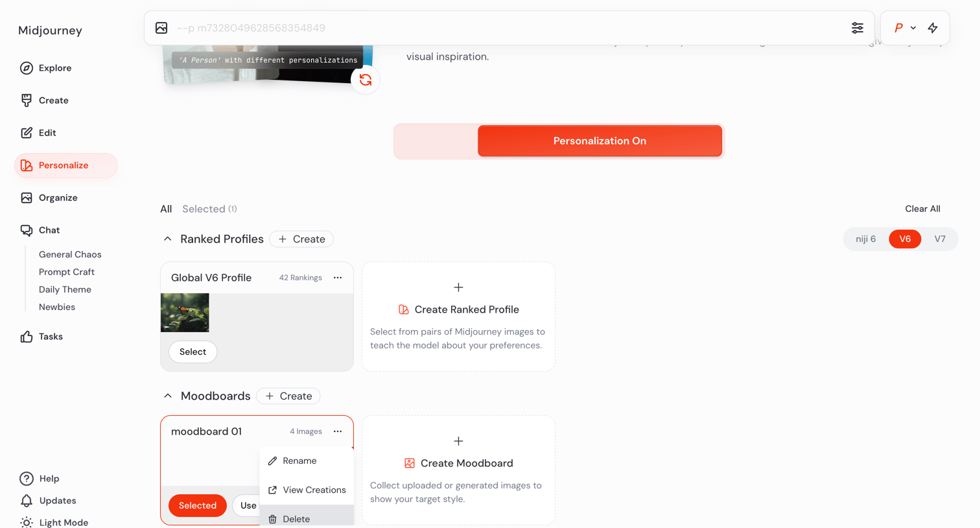
Task: Open the Global V6 Profile butterfly thumbnail
Action: 185,313
